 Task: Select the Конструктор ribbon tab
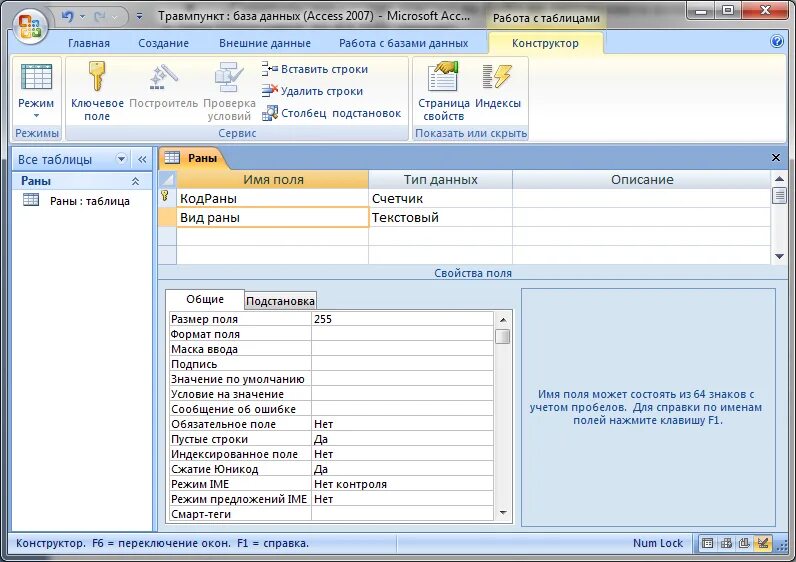tap(545, 43)
